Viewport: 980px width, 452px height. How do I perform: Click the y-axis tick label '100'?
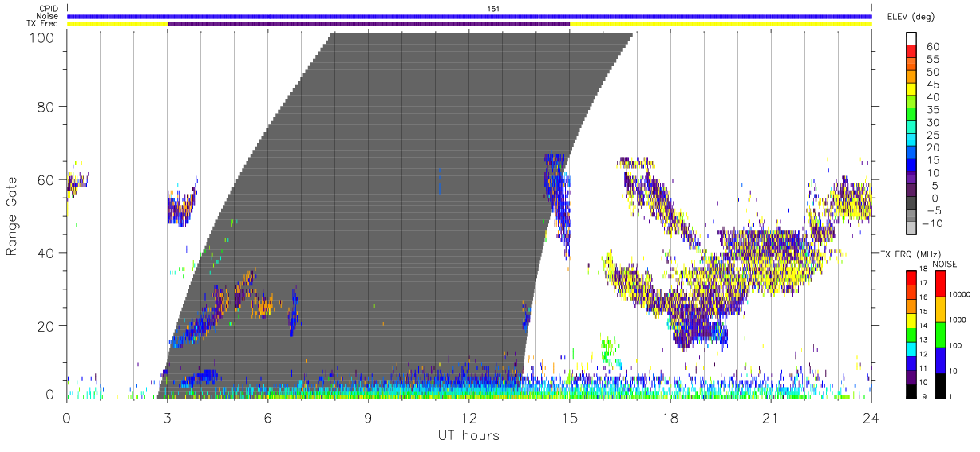pos(40,37)
